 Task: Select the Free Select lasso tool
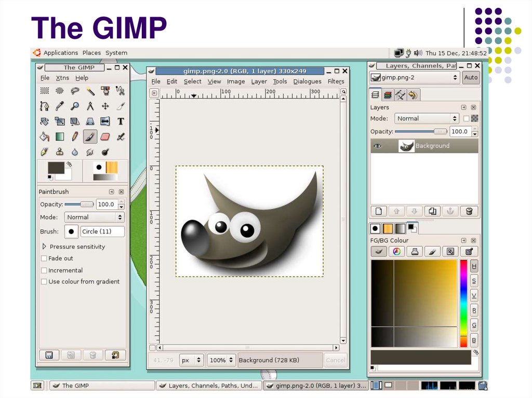coord(75,90)
